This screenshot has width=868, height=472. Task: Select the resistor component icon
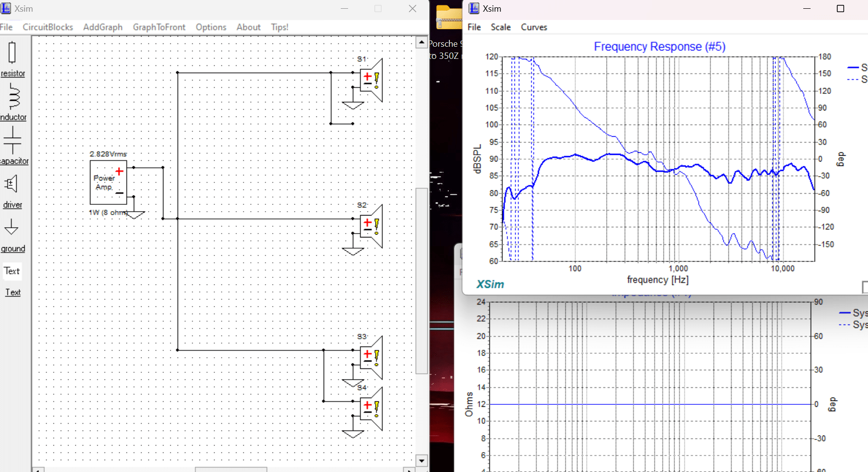coord(12,53)
